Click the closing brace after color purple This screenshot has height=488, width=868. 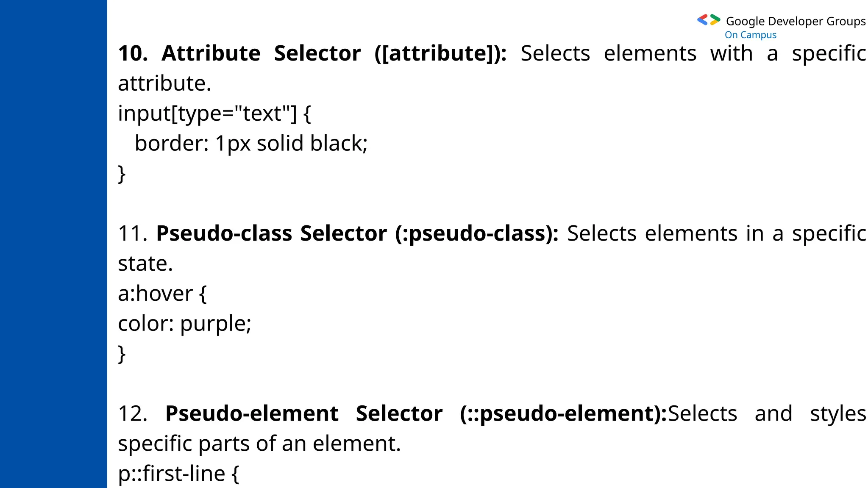(122, 354)
